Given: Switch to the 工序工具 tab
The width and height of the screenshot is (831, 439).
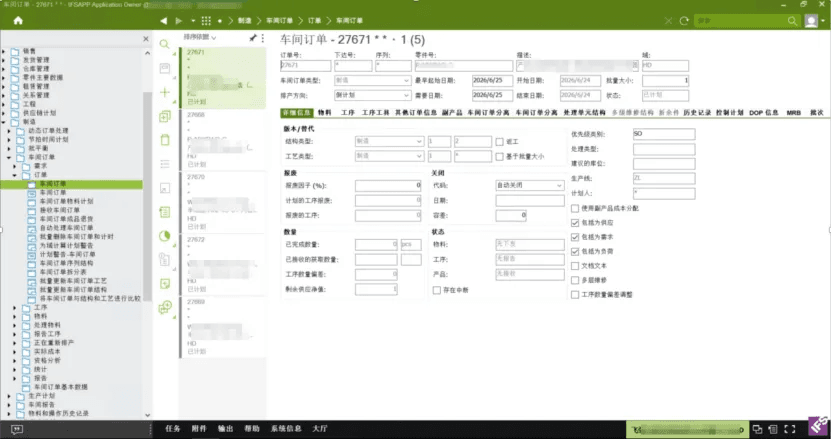Looking at the screenshot, I should click(x=376, y=113).
